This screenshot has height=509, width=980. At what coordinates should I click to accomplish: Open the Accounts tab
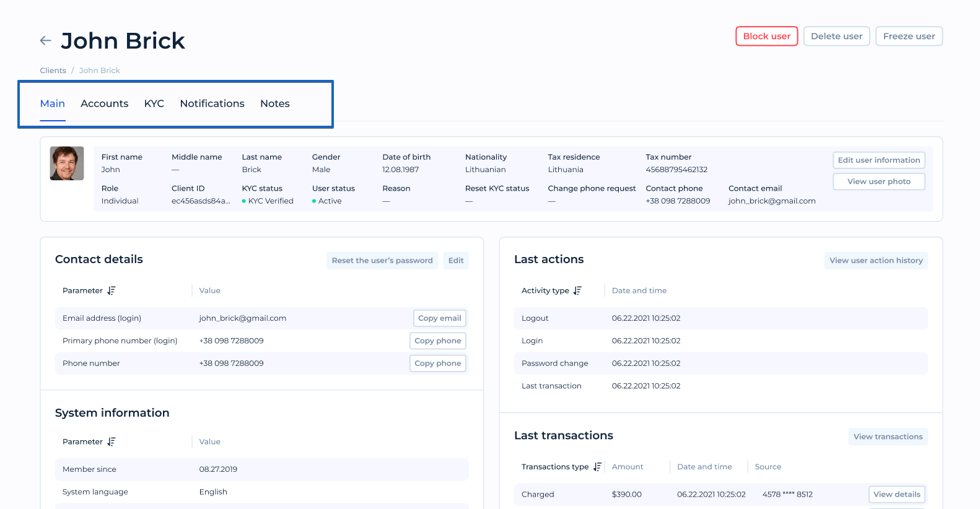click(105, 103)
